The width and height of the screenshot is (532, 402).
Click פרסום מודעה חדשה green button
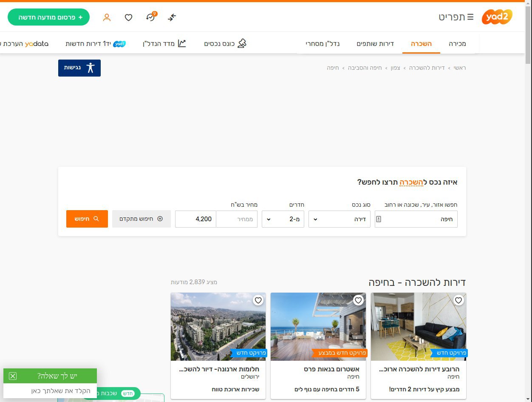click(x=48, y=17)
